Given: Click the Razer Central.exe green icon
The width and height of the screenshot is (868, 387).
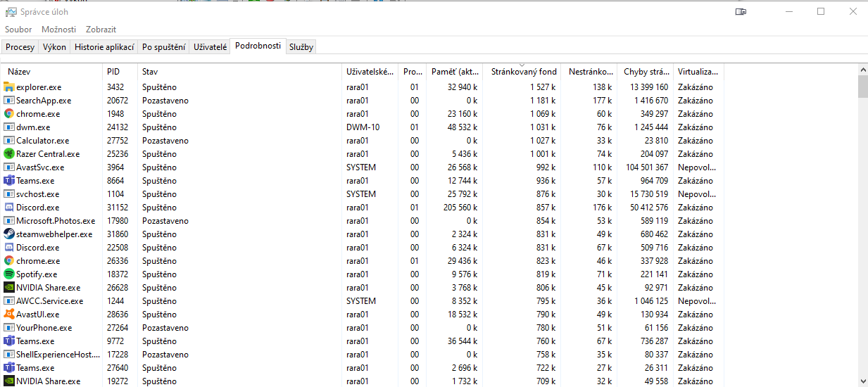Looking at the screenshot, I should tap(9, 154).
